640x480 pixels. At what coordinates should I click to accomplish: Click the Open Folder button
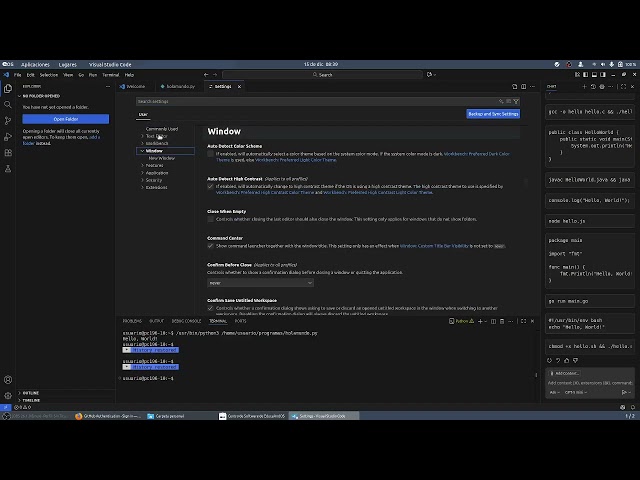(x=66, y=119)
